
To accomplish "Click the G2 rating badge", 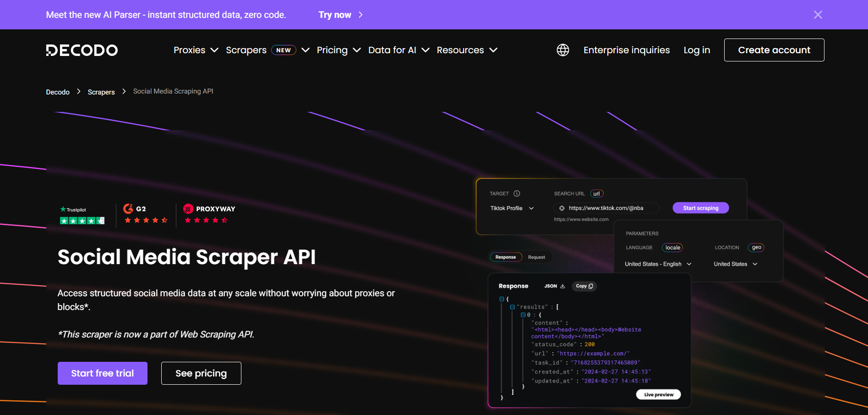I will (x=146, y=214).
